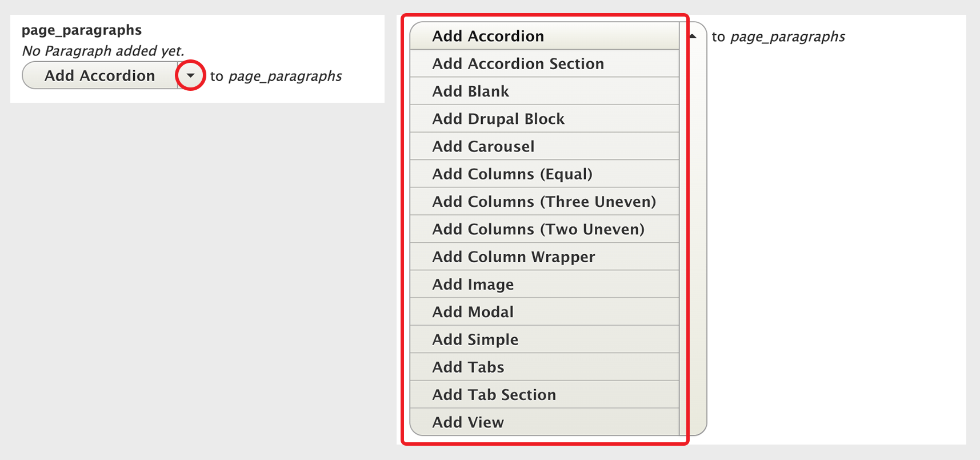The image size is (980, 460).
Task: Choose Add Image from the list
Action: coord(545,284)
